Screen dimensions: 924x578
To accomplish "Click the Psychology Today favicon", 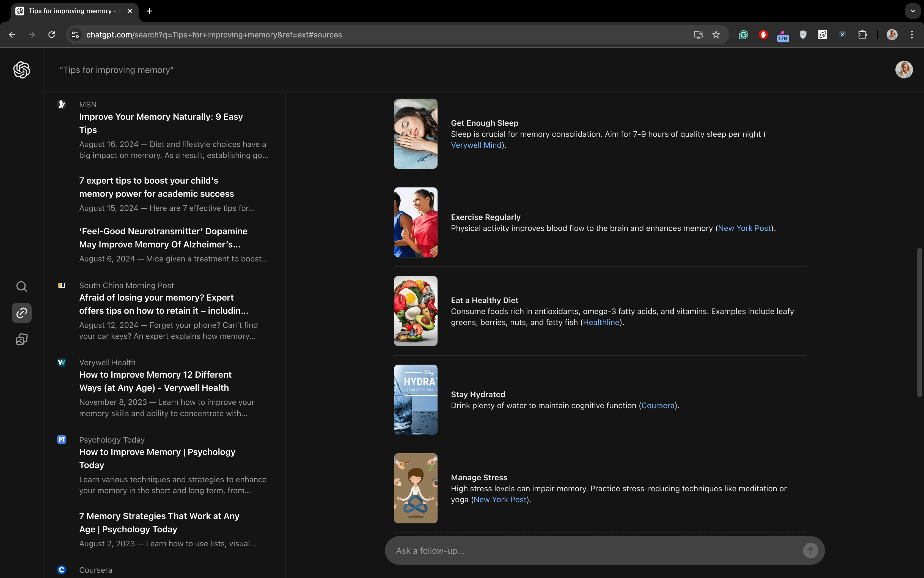I will 62,440.
